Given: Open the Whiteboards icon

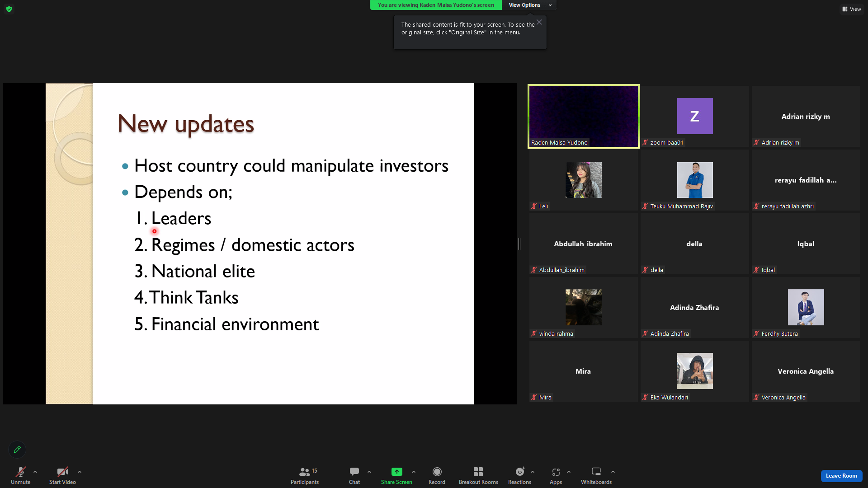Looking at the screenshot, I should click(596, 472).
